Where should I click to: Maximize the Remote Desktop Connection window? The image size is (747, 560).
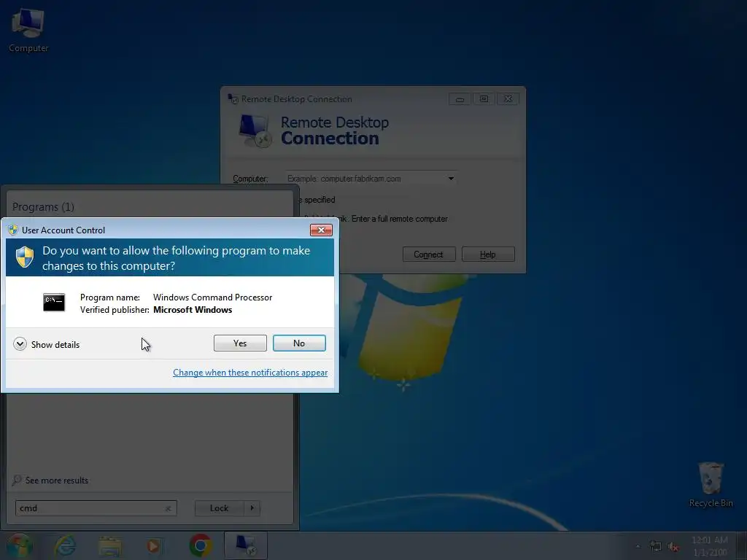point(484,99)
